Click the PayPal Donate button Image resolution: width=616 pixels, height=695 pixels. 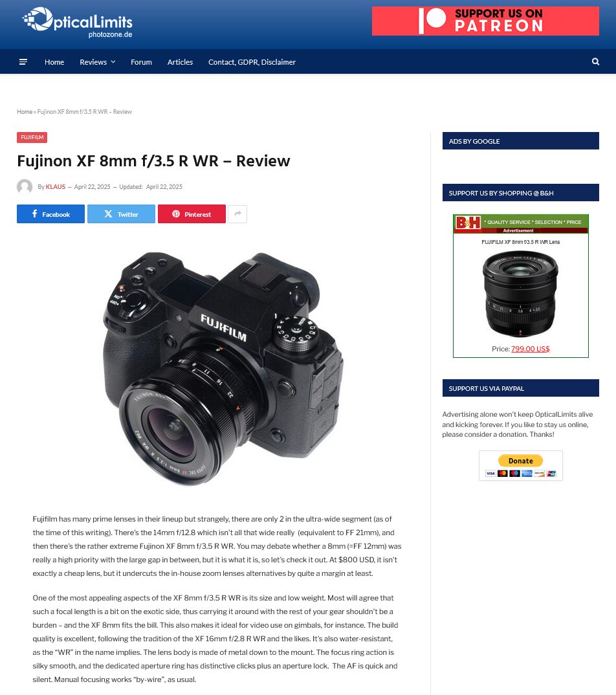click(520, 461)
